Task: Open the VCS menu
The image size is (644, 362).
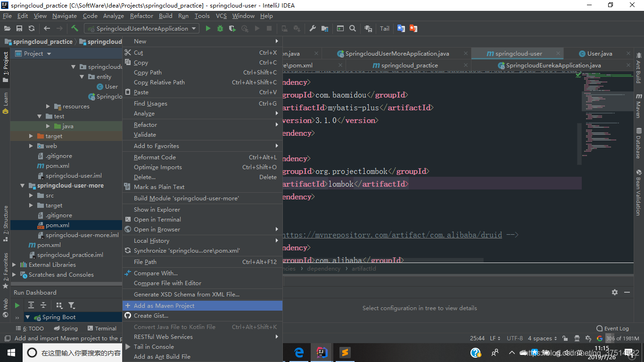Action: pyautogui.click(x=221, y=16)
